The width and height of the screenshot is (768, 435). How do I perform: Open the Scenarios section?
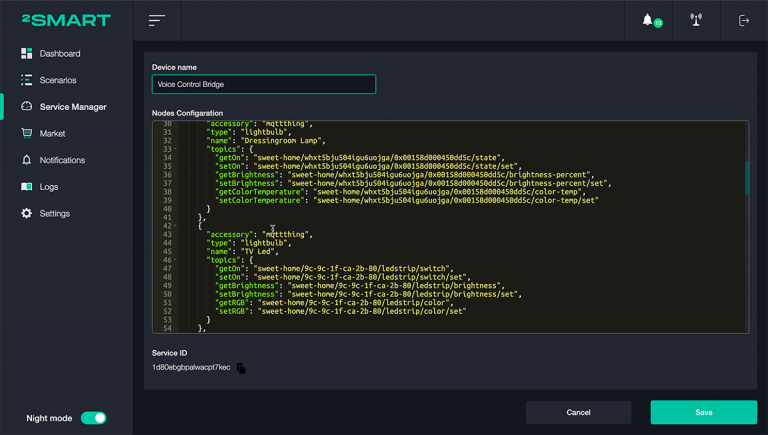click(x=57, y=80)
